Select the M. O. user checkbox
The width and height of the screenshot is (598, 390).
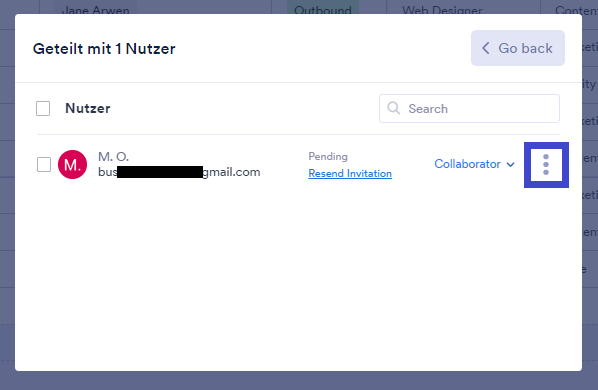click(44, 165)
